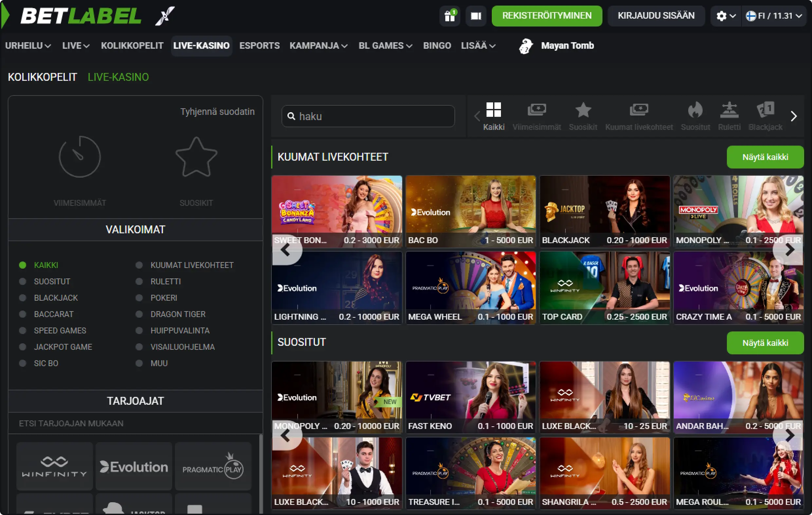
Task: Open the settings gear dropdown
Action: point(726,15)
